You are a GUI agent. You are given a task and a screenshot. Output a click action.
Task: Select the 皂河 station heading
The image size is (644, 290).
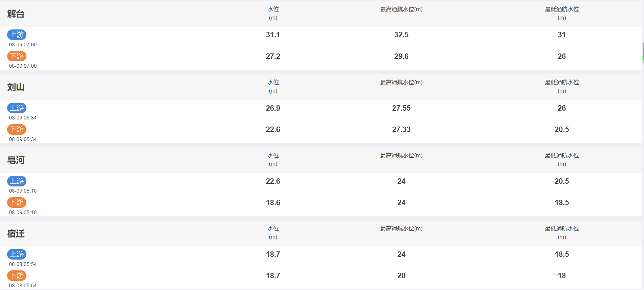point(16,160)
